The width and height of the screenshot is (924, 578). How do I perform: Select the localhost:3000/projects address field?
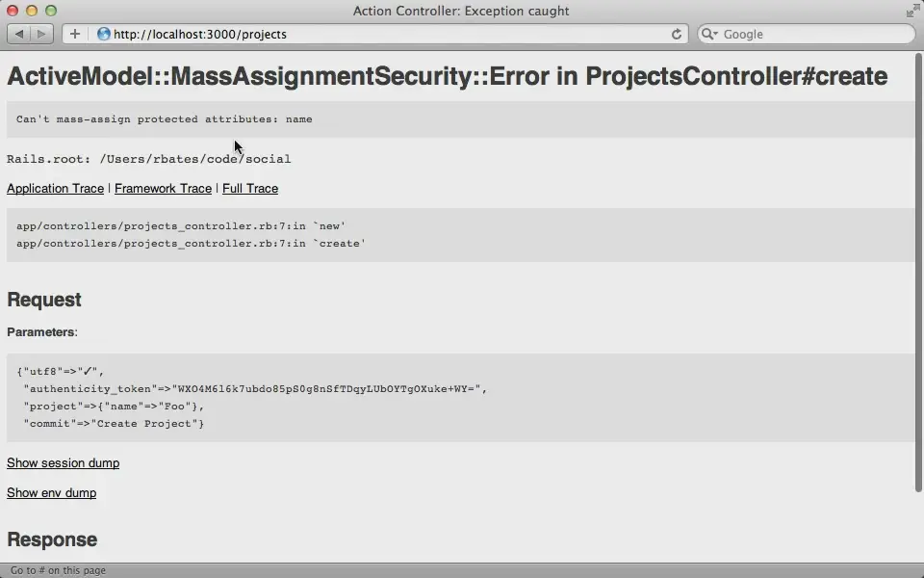point(377,35)
